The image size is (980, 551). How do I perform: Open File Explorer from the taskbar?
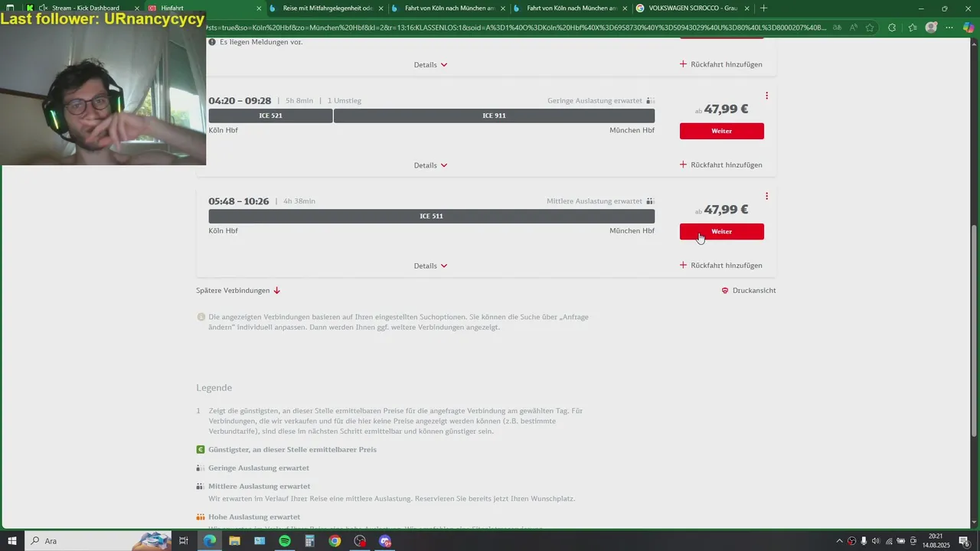pyautogui.click(x=234, y=541)
